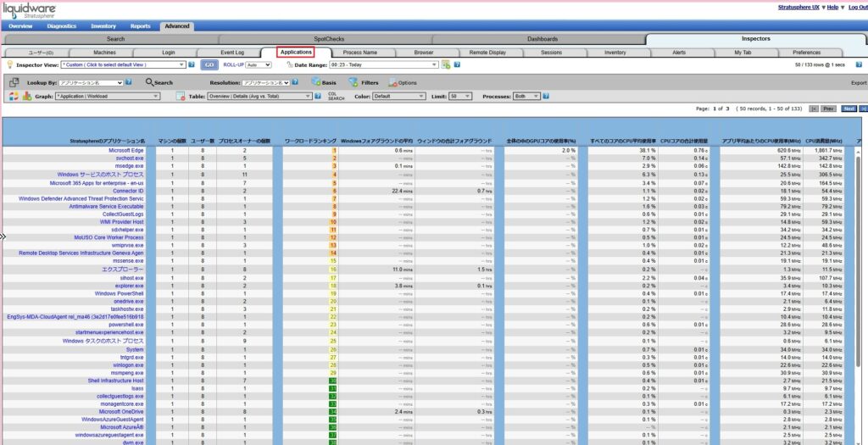
Task: Switch to the Reports tab
Action: [x=141, y=26]
